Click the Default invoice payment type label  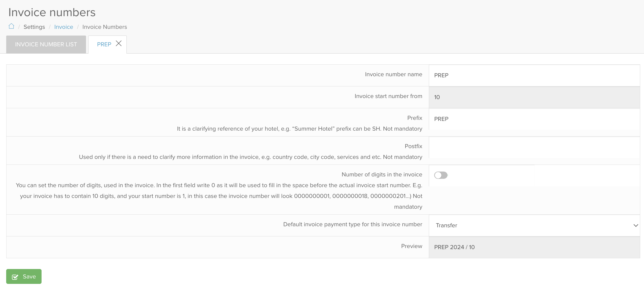352,224
